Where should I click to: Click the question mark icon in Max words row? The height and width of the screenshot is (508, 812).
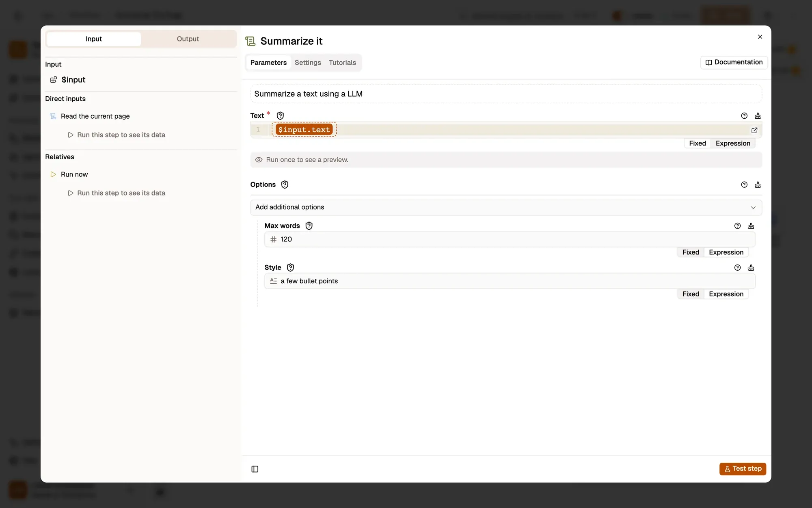738,226
